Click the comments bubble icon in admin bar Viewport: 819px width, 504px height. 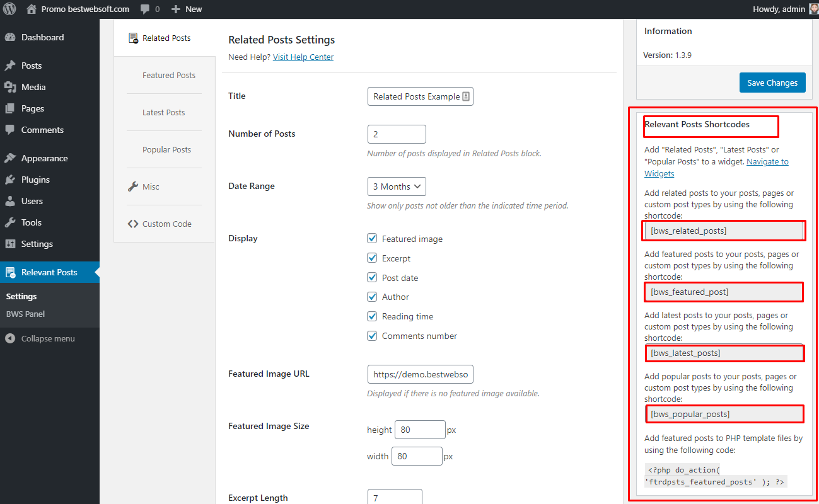[145, 9]
